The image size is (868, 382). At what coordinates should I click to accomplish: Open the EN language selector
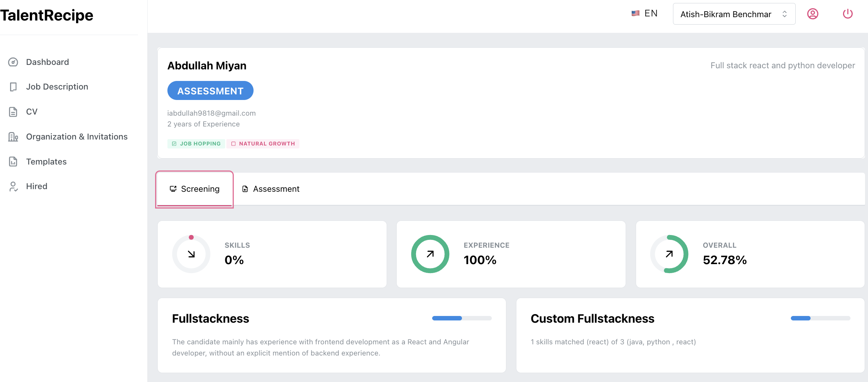[x=645, y=13]
